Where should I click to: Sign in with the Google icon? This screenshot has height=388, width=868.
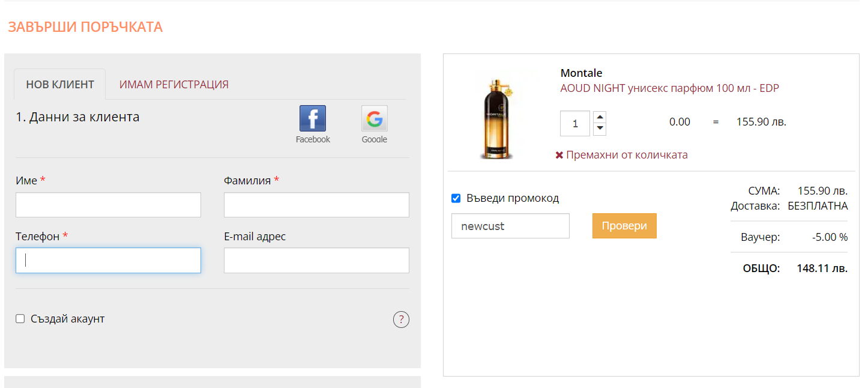click(374, 118)
